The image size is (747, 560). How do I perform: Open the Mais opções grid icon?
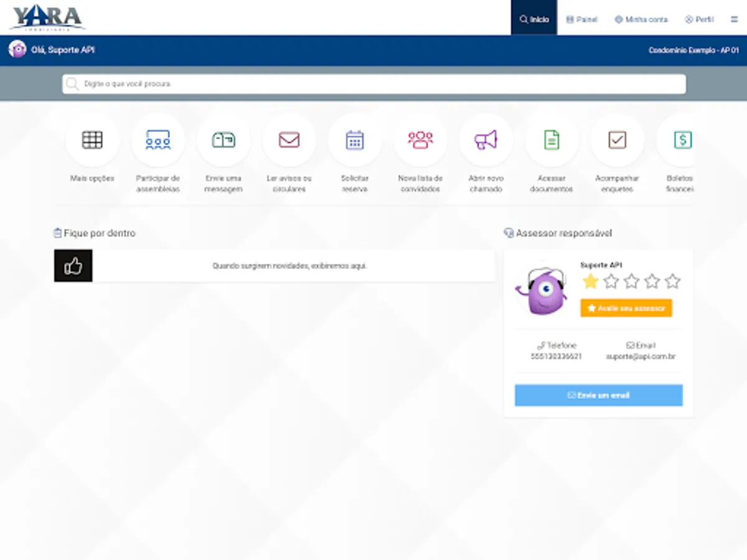(x=92, y=140)
